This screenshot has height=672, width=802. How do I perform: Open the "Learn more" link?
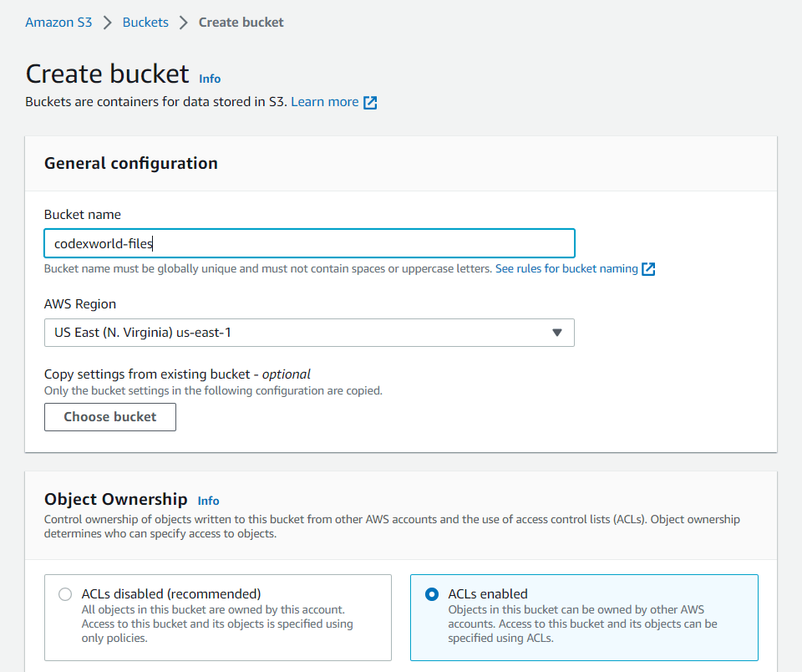click(326, 101)
